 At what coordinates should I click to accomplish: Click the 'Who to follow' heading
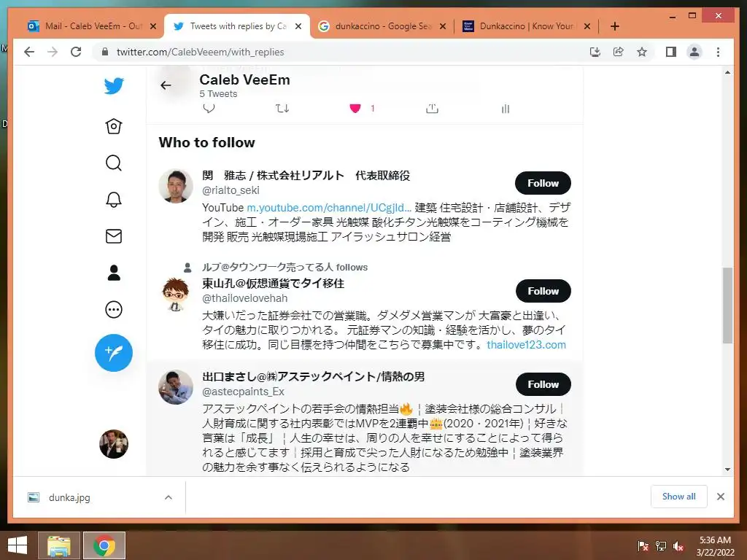click(x=206, y=142)
